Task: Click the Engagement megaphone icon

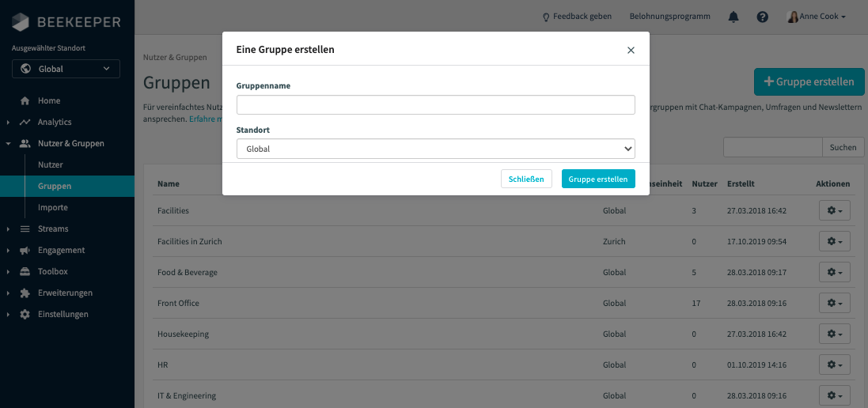Action: [x=25, y=251]
